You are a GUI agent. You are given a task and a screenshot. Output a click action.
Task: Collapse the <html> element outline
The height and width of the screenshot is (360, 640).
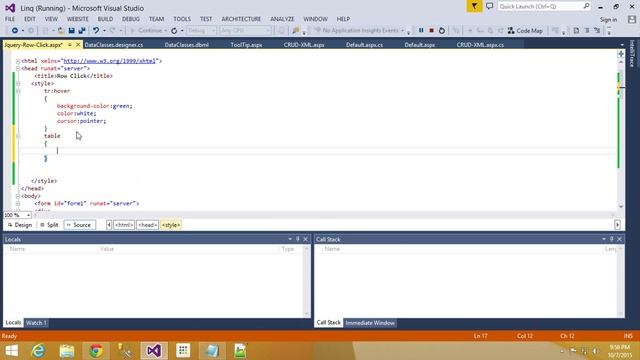click(18, 61)
